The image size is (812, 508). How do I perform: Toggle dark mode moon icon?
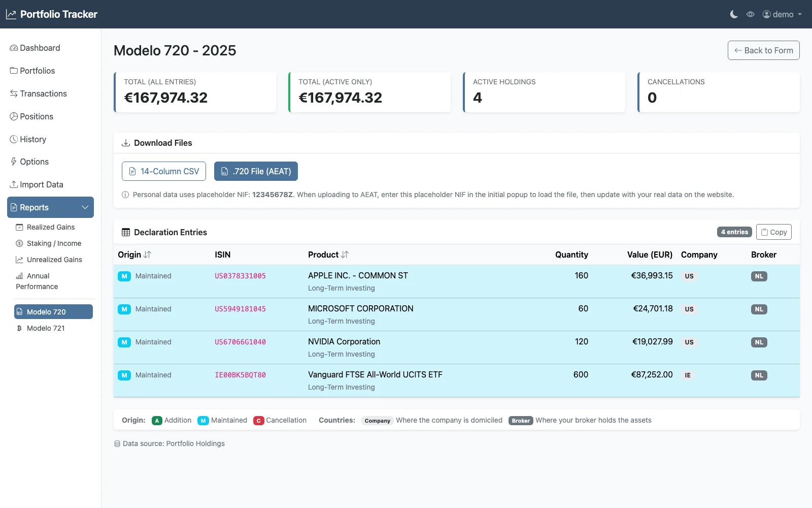click(x=734, y=14)
